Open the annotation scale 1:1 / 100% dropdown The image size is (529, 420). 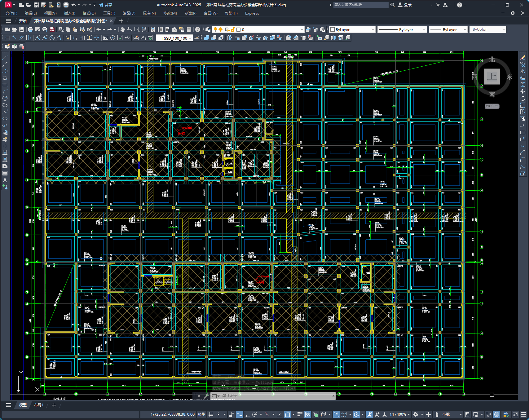(400, 414)
